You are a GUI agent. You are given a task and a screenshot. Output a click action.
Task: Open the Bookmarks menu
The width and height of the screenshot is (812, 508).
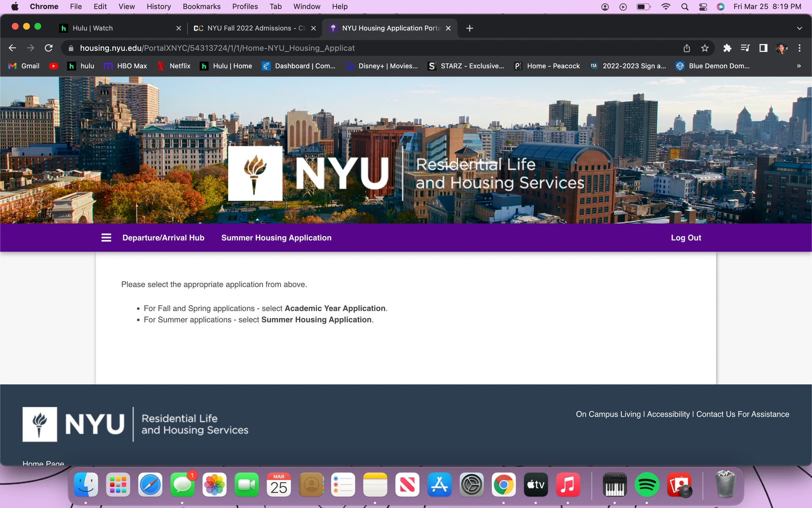(x=201, y=6)
